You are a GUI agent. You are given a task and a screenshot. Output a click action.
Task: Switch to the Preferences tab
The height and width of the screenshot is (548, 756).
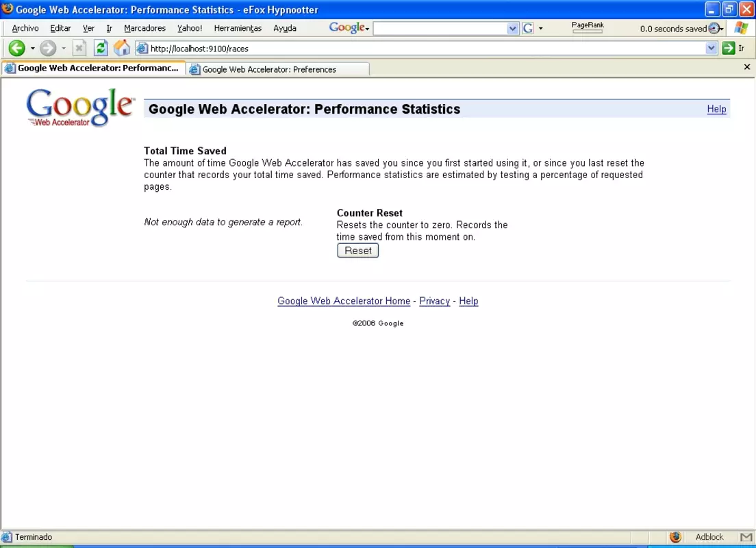tap(278, 69)
